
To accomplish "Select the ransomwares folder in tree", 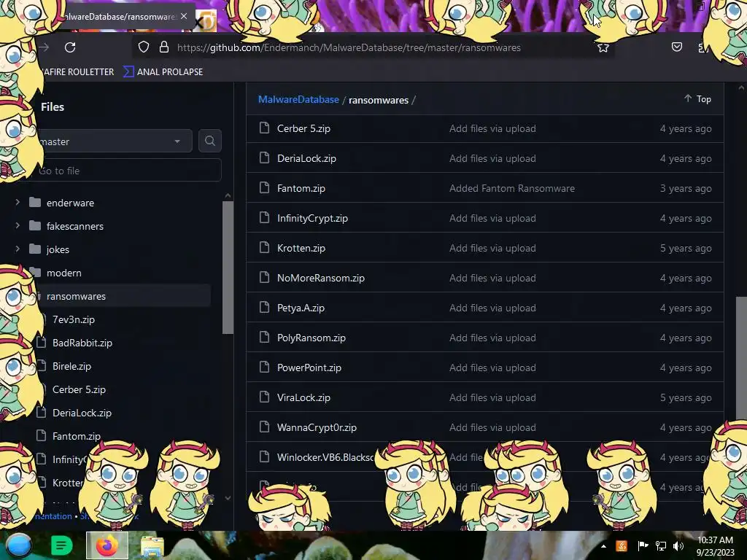I will point(76,296).
